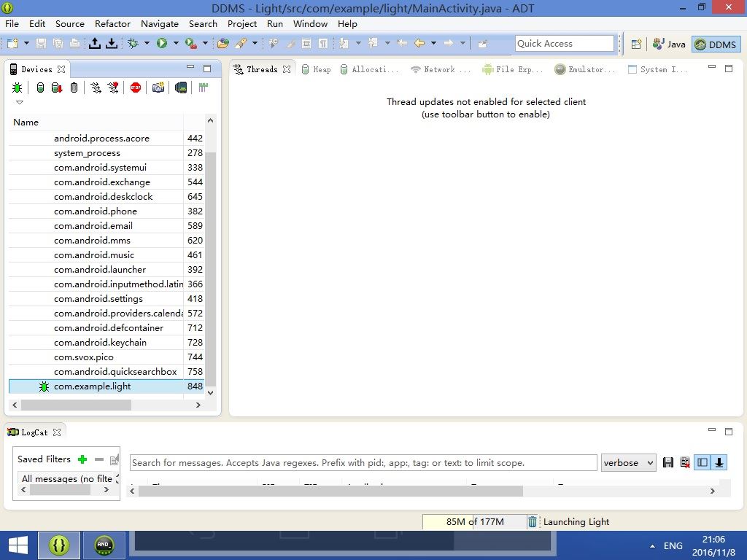Select com.svox.pico process row
The width and height of the screenshot is (747, 560).
107,357
